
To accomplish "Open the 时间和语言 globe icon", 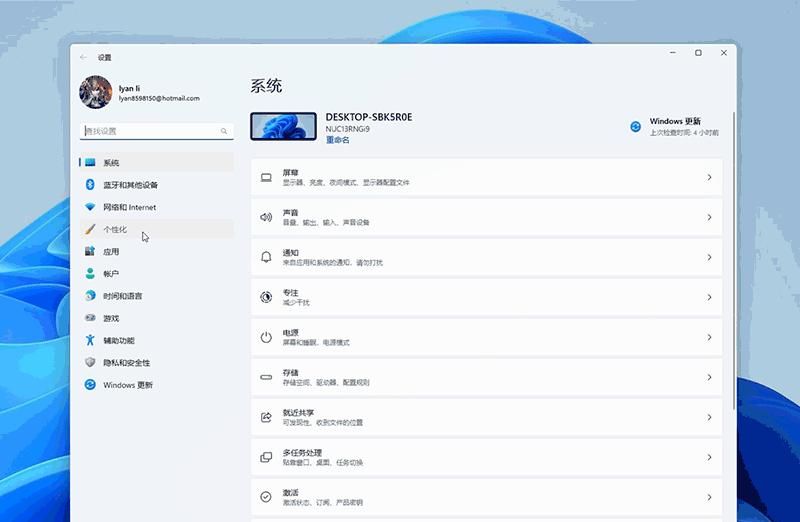I will tap(90, 295).
